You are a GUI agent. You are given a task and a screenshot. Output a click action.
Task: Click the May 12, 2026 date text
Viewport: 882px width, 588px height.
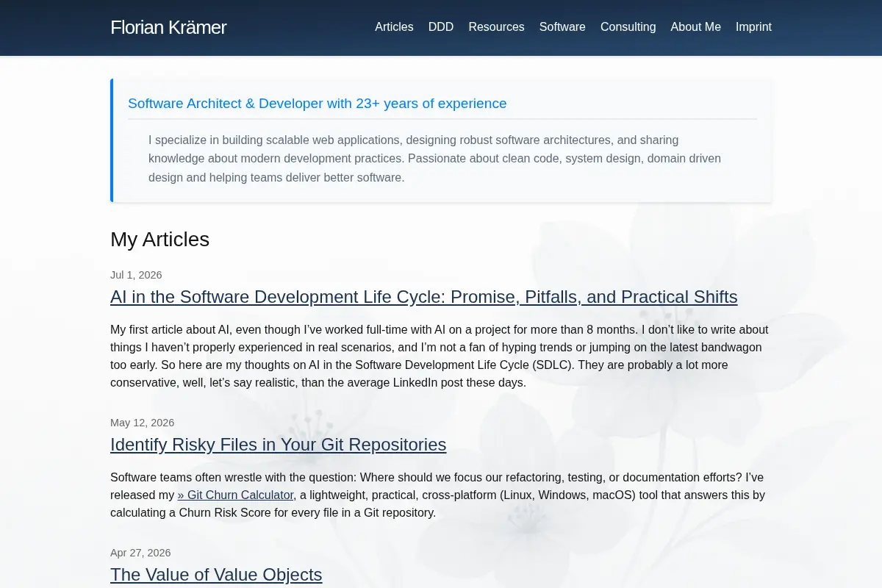pyautogui.click(x=143, y=423)
